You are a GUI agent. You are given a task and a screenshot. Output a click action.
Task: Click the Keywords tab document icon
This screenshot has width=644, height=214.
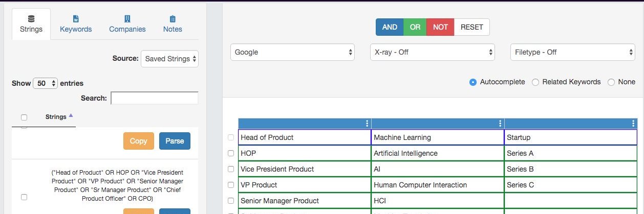tap(76, 19)
